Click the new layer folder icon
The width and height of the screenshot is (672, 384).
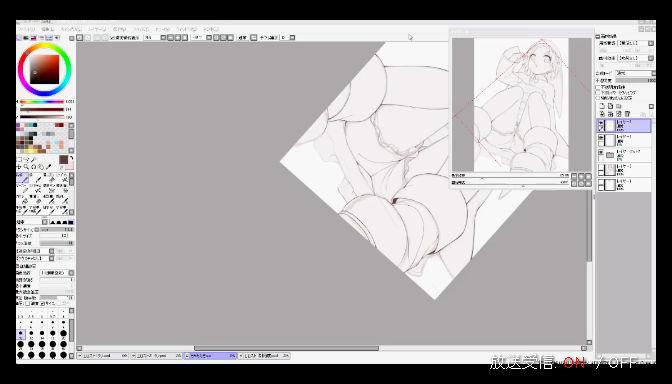click(x=619, y=106)
